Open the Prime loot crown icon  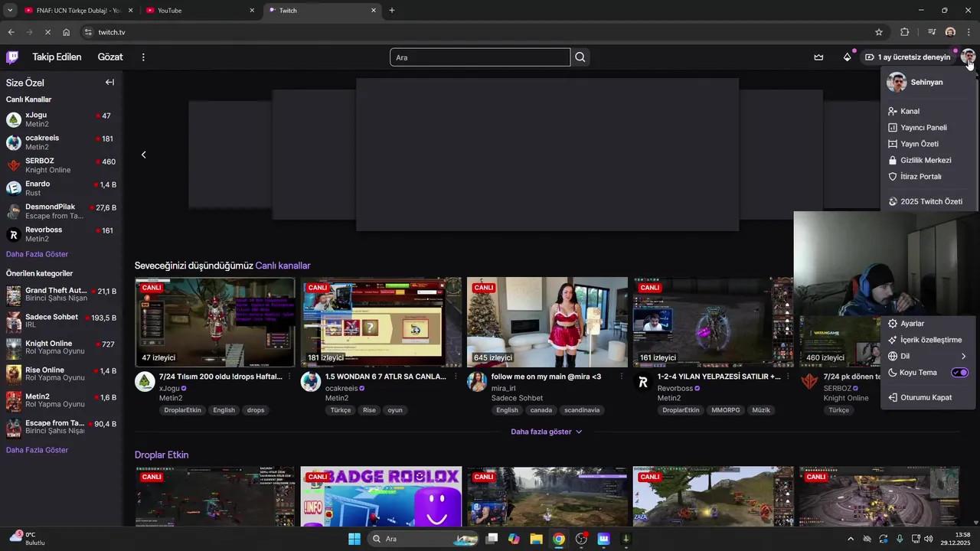(818, 57)
